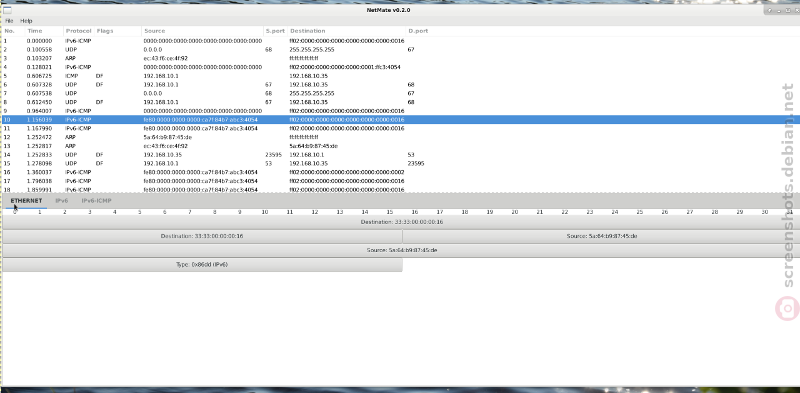800x393 pixels.
Task: Select ICMP packet 5 at 0.606725
Action: tap(400, 76)
